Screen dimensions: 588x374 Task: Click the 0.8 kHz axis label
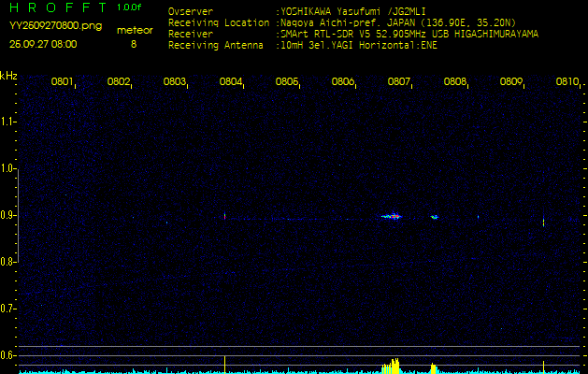(x=7, y=262)
